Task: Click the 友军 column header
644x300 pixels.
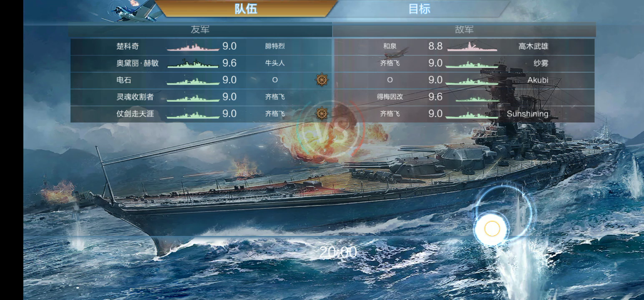Action: [200, 30]
